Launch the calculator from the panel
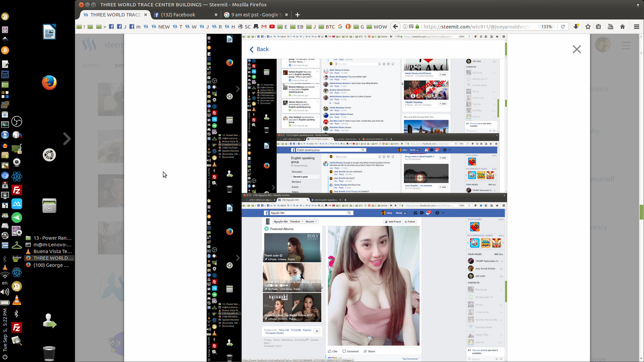This screenshot has width=644, height=362. 5,74
